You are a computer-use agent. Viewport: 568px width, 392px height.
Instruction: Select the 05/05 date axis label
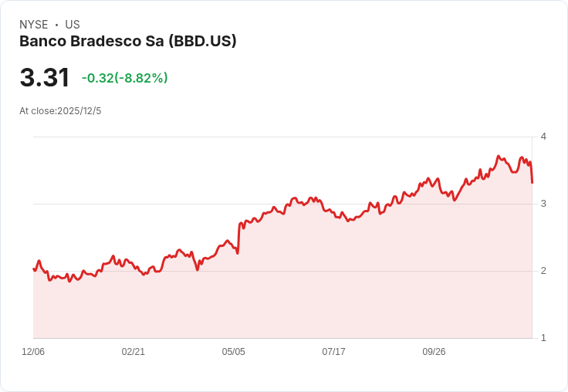234,352
